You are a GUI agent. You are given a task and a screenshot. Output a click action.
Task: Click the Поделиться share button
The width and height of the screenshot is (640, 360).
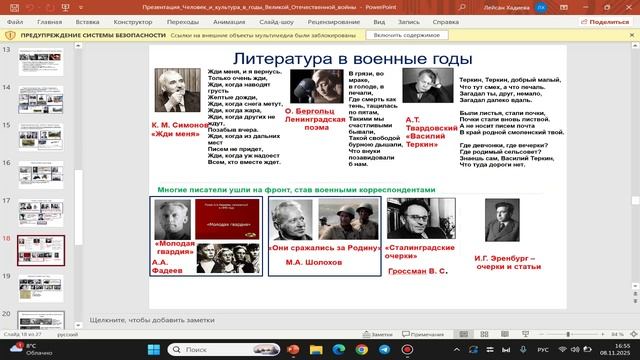point(605,22)
